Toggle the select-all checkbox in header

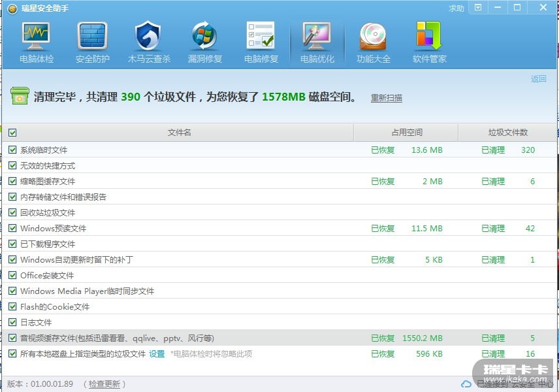click(x=12, y=133)
